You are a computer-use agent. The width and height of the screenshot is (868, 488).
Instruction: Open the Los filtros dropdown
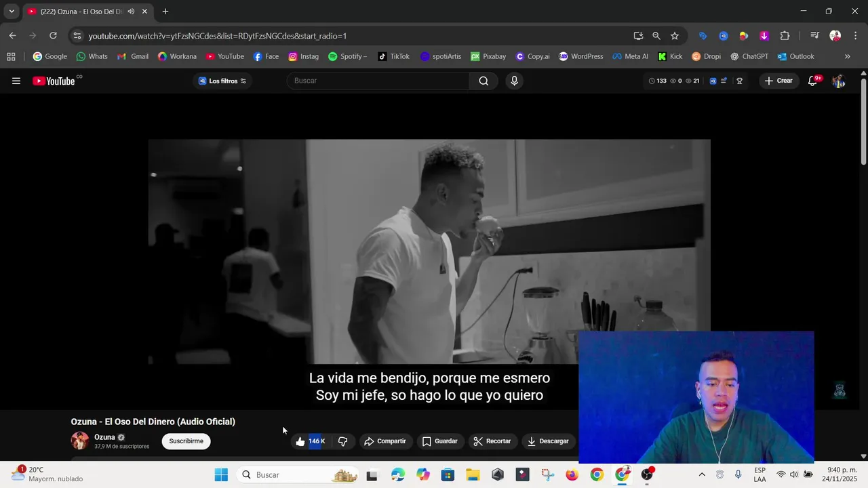coord(222,81)
